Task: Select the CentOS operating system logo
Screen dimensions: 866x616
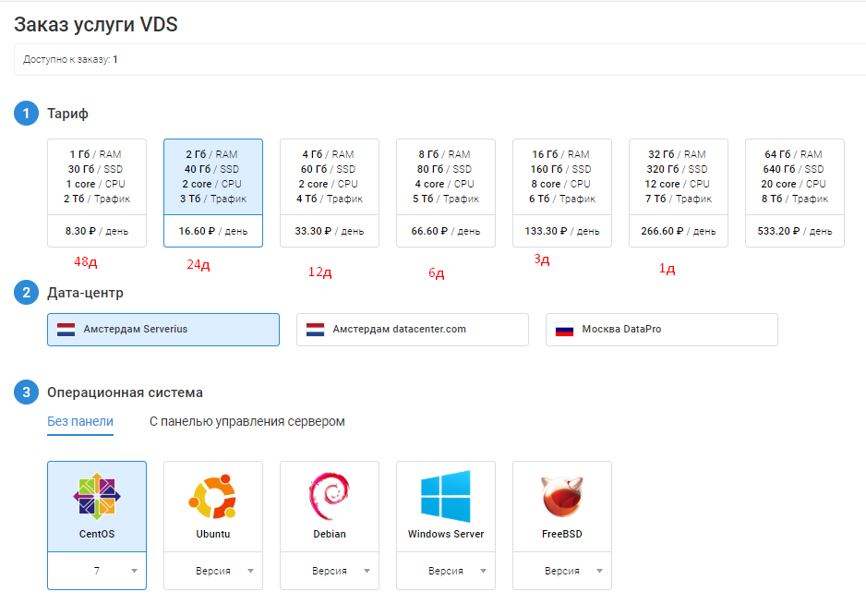Action: [96, 497]
